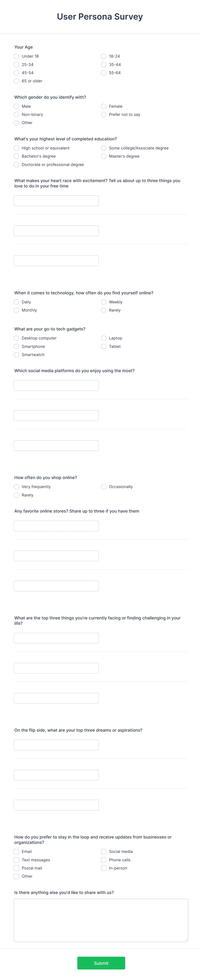Check the "Email" update preference
Image resolution: width=200 pixels, height=980 pixels.
tap(16, 852)
